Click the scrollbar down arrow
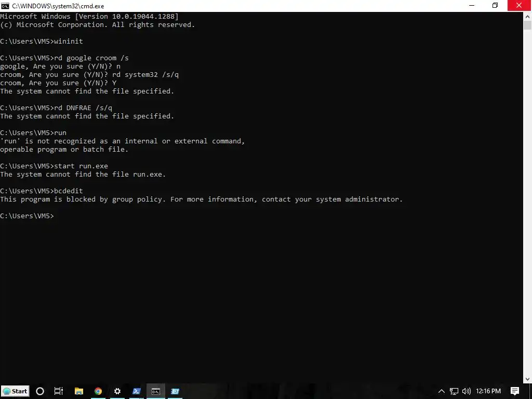The width and height of the screenshot is (532, 399). tap(527, 379)
